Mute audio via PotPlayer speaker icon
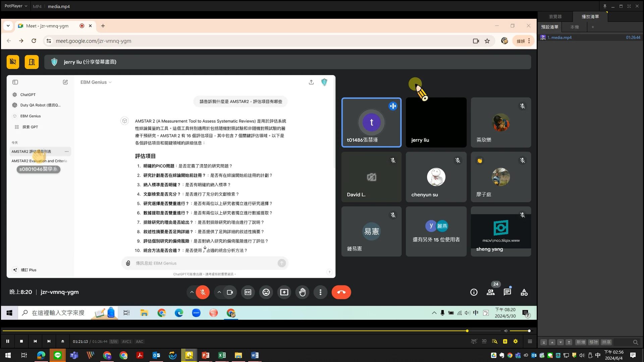The width and height of the screenshot is (644, 362). tap(506, 331)
